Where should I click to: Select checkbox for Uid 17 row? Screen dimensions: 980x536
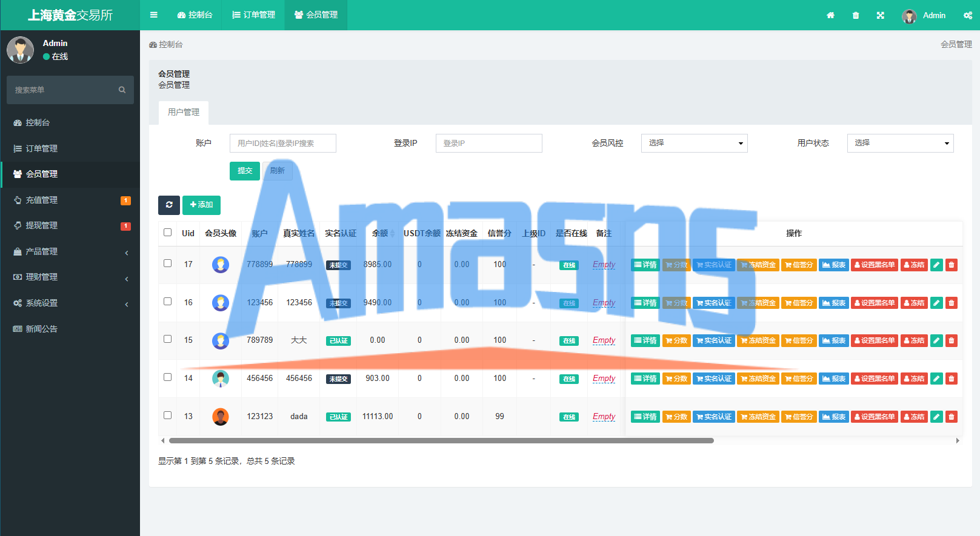tap(168, 263)
